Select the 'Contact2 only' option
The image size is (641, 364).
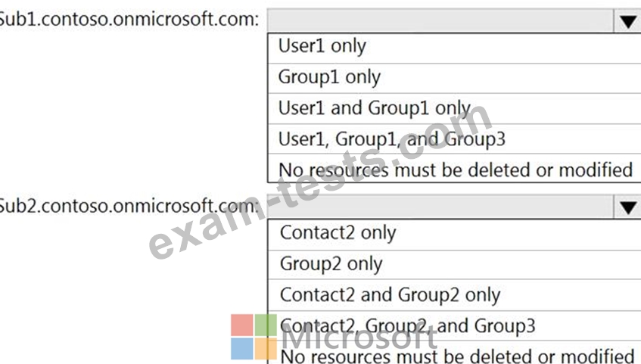[454, 235]
